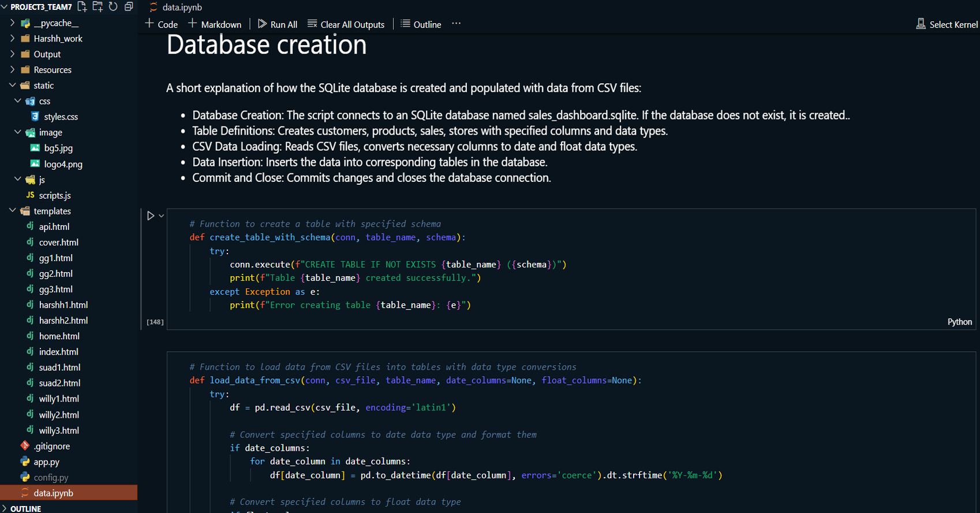Viewport: 980px width, 513px height.
Task: Collapse the templates folder
Action: tap(52, 211)
